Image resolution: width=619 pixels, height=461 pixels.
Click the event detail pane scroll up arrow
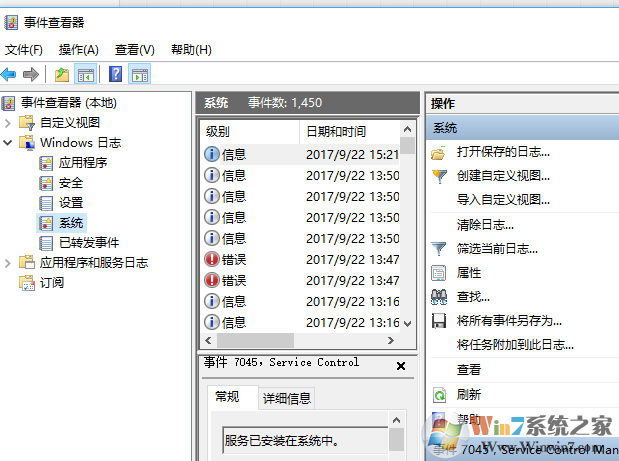click(397, 420)
